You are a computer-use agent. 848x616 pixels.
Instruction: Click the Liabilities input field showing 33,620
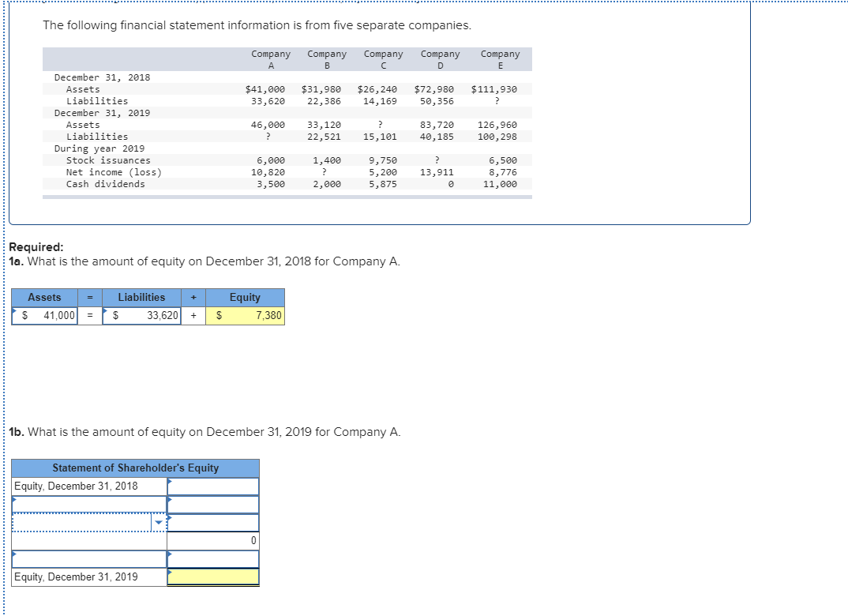(x=141, y=315)
